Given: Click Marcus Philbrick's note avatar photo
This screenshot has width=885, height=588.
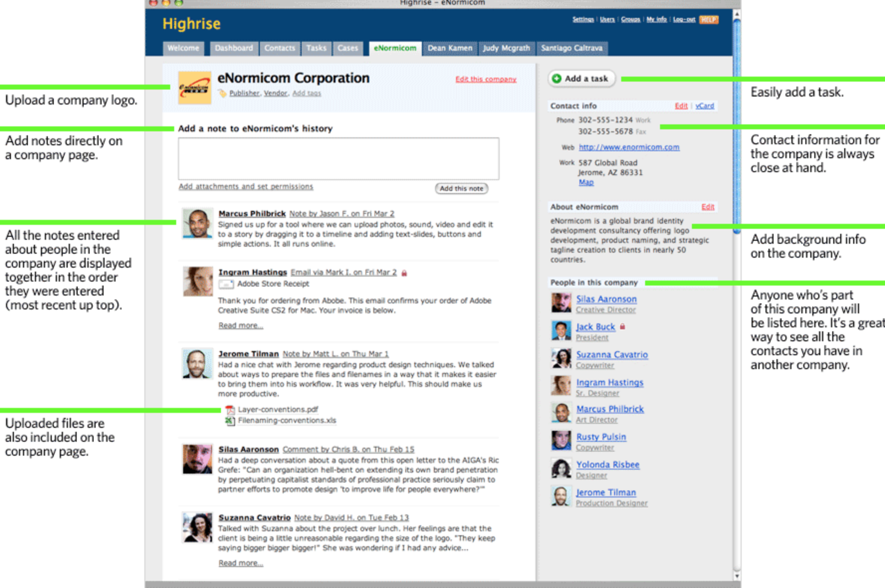Looking at the screenshot, I should (x=198, y=223).
